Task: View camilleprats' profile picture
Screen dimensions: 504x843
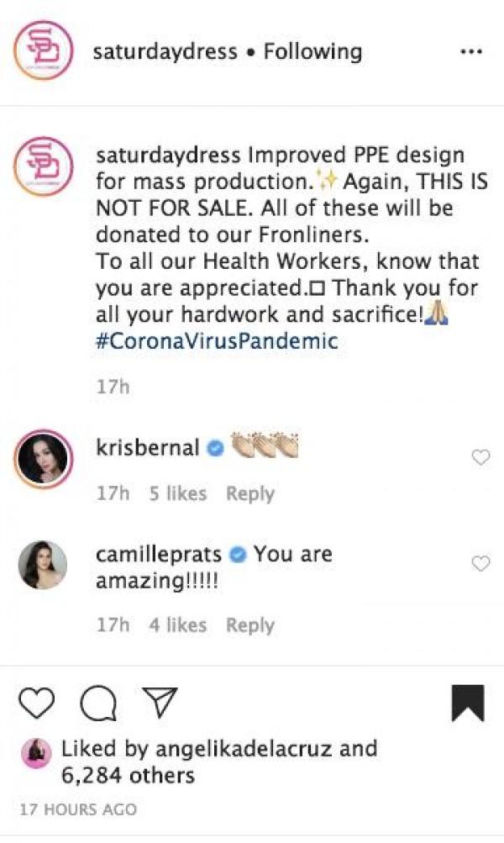Action: [42, 566]
